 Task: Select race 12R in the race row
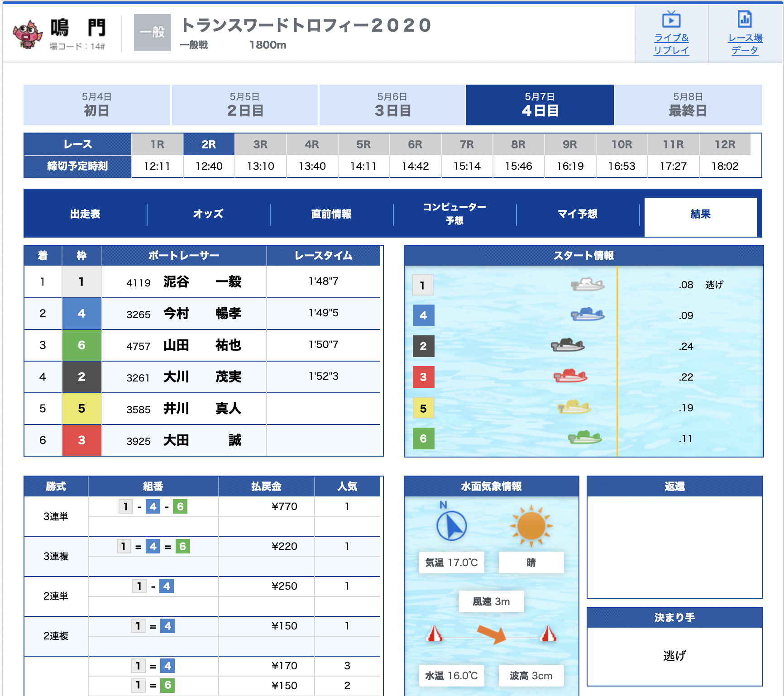coord(724,145)
